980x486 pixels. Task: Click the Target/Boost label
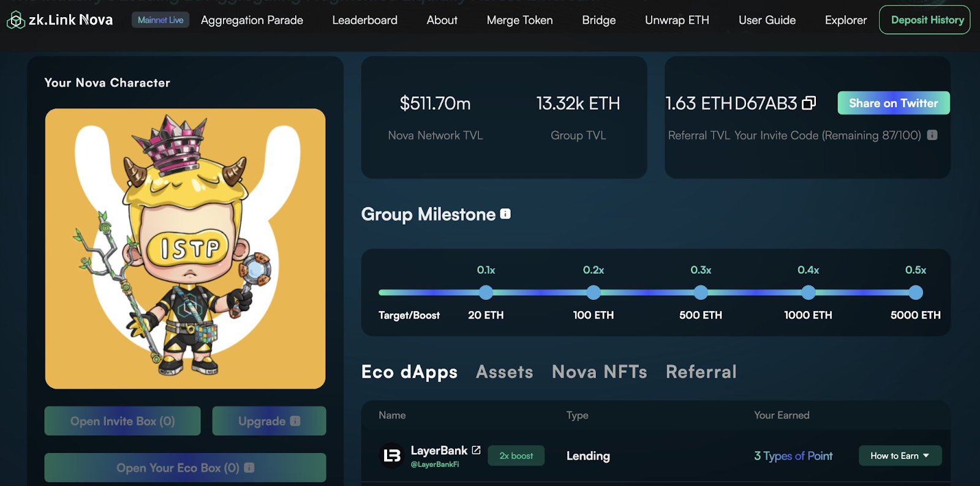[x=409, y=315]
